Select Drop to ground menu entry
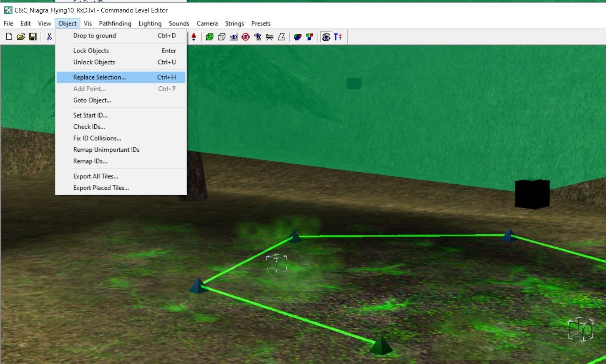The height and width of the screenshot is (364, 606). click(95, 35)
